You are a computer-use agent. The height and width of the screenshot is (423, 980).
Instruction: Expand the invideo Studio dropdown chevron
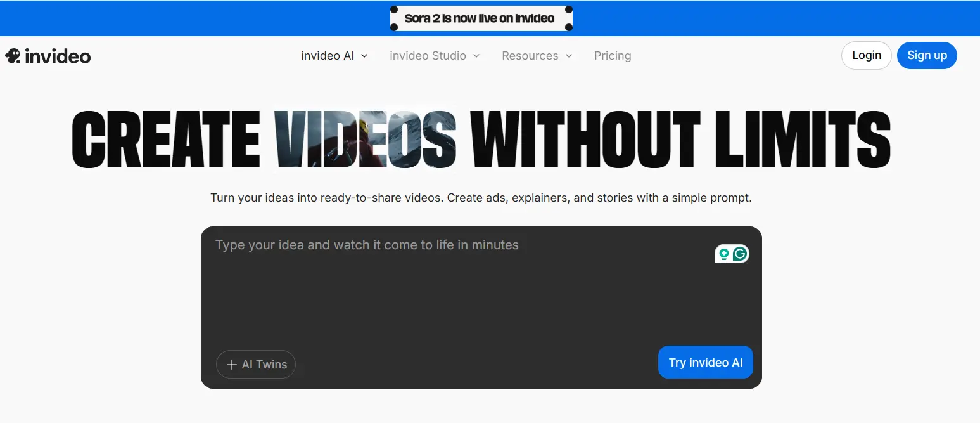[476, 56]
